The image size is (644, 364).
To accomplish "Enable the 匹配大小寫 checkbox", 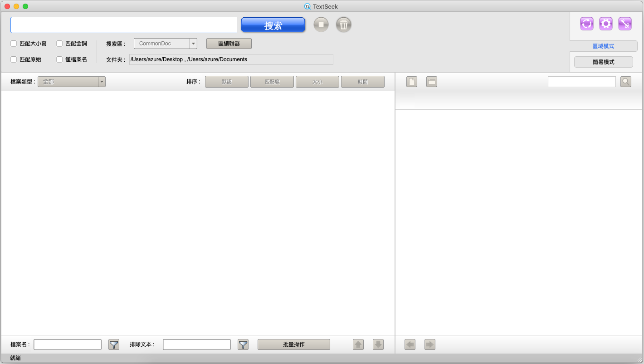I will point(14,44).
